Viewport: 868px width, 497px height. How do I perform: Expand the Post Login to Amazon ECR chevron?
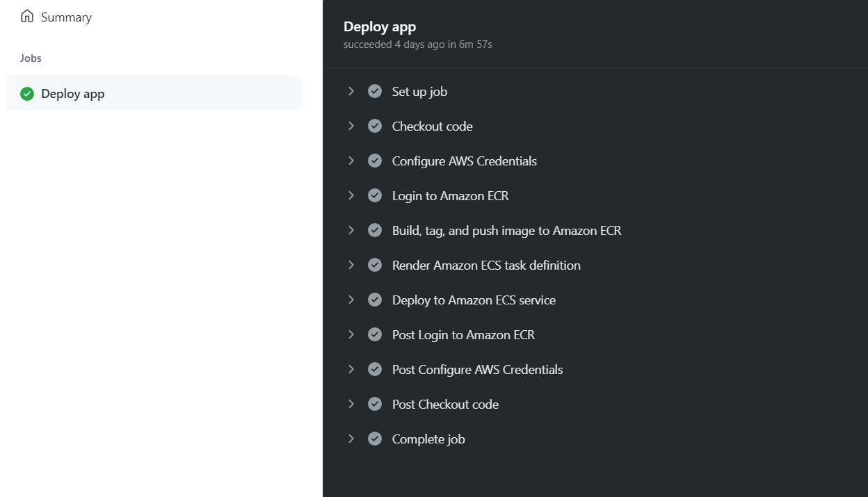tap(351, 334)
